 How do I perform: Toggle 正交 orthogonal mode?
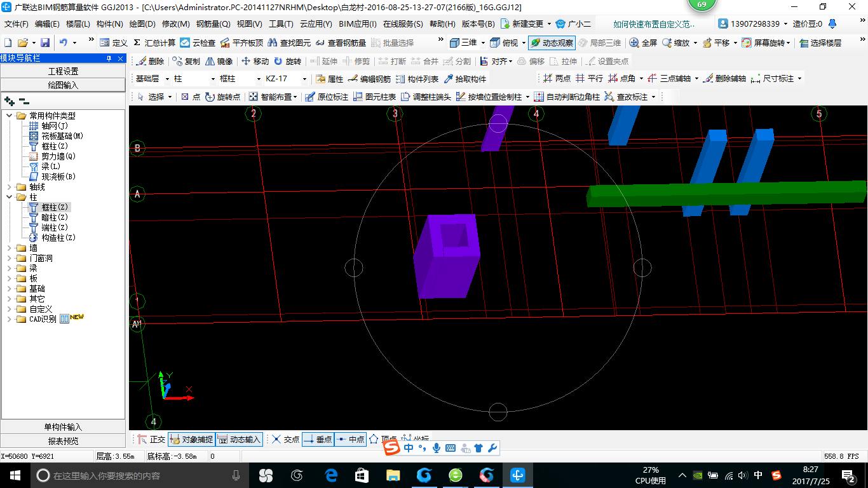[x=151, y=439]
